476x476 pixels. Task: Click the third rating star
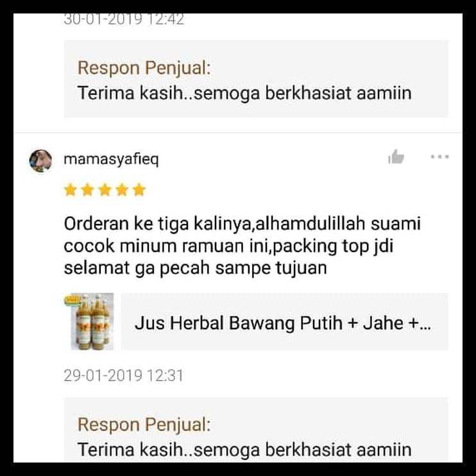click(x=105, y=190)
